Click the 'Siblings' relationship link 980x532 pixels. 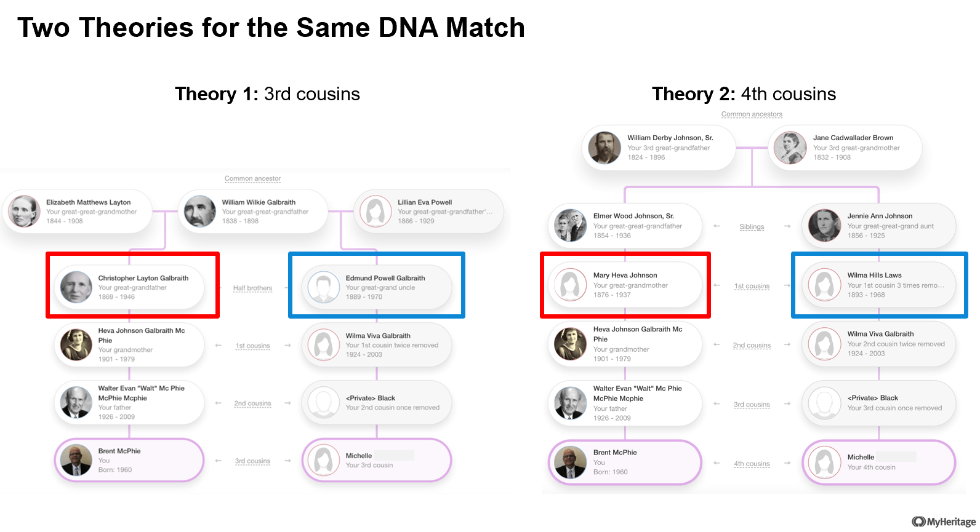pyautogui.click(x=752, y=227)
